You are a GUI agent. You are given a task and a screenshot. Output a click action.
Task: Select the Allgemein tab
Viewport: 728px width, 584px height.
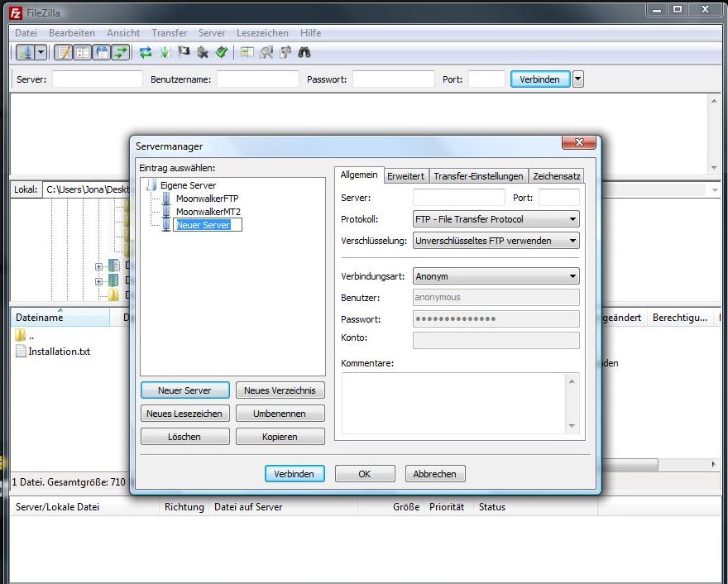click(x=359, y=175)
